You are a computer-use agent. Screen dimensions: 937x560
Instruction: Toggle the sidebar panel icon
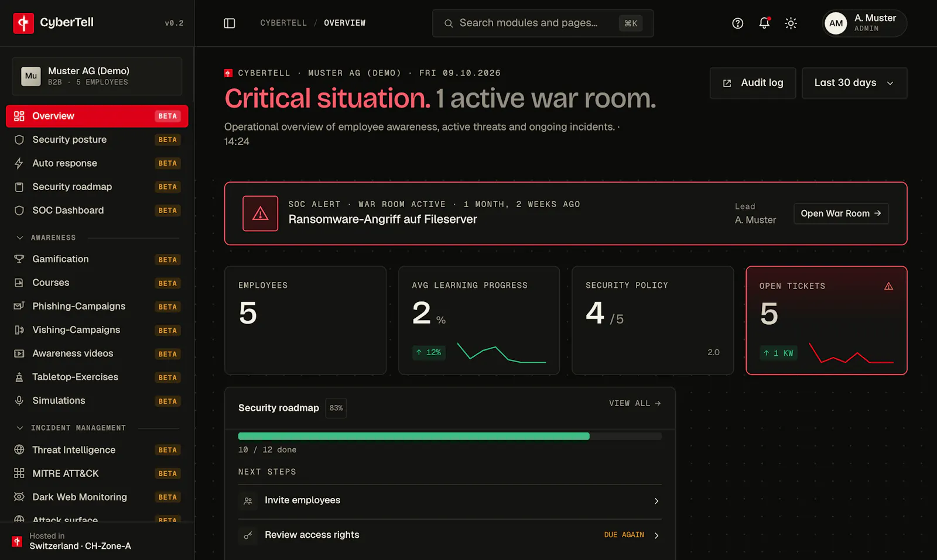[230, 23]
